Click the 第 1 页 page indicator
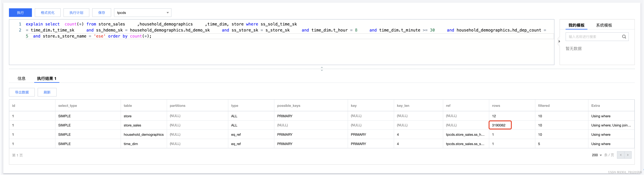 click(x=17, y=155)
